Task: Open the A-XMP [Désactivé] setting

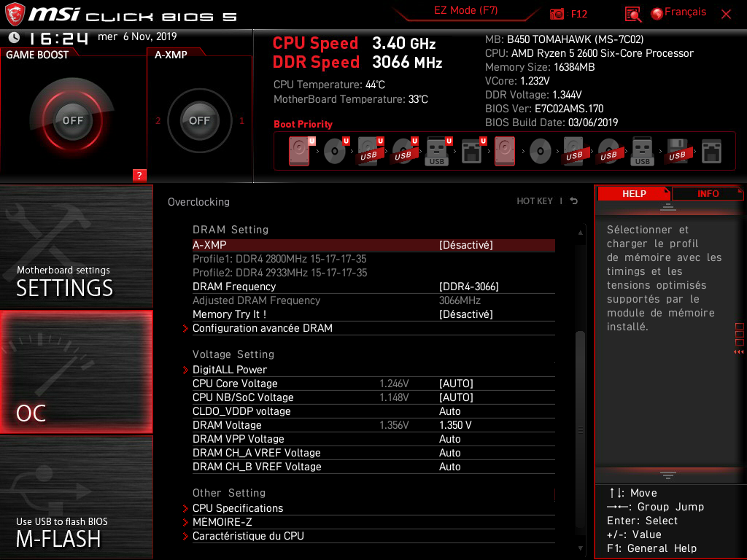Action: [373, 245]
